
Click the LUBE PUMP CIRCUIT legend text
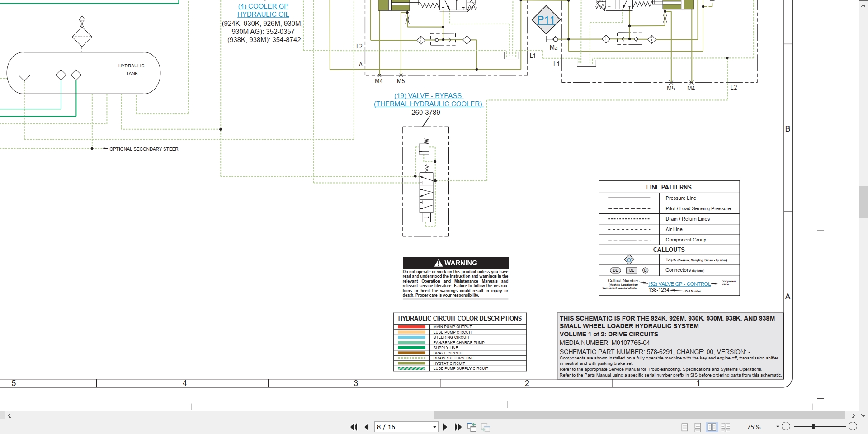[x=453, y=332]
